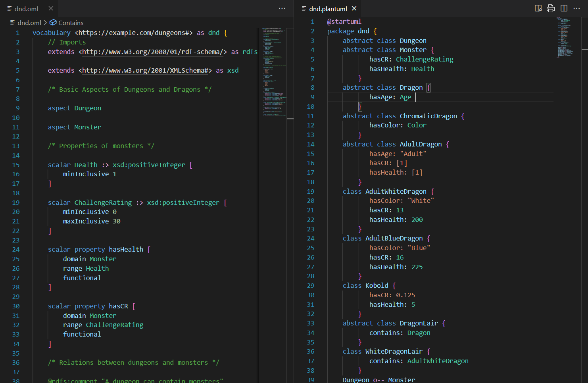Image resolution: width=588 pixels, height=383 pixels.
Task: Click '"White"' string value
Action: (x=421, y=200)
